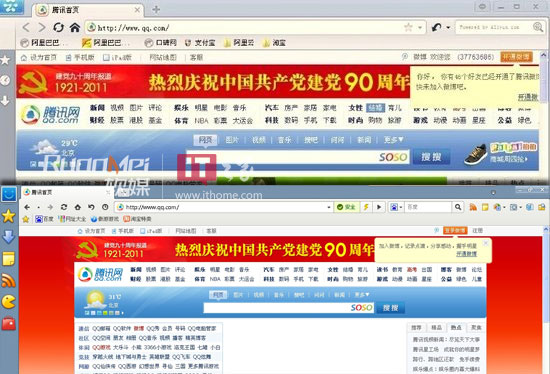
Task: Click the 搜搜 button in upper page
Action: point(431,157)
